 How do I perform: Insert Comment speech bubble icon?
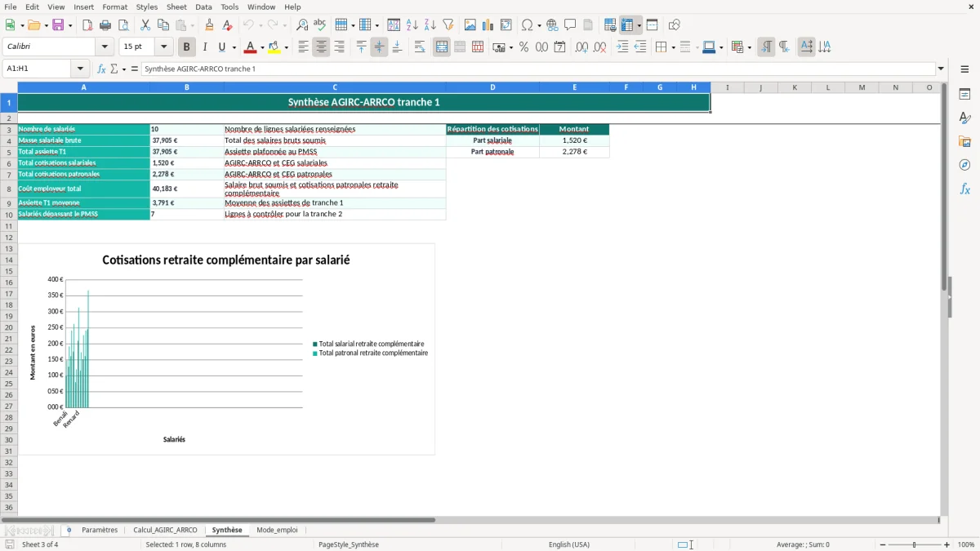pyautogui.click(x=570, y=25)
